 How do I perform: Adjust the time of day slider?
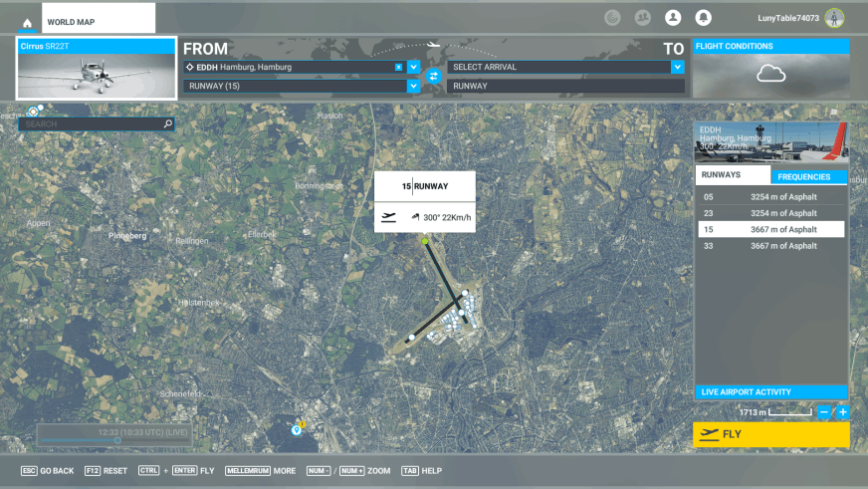(117, 440)
